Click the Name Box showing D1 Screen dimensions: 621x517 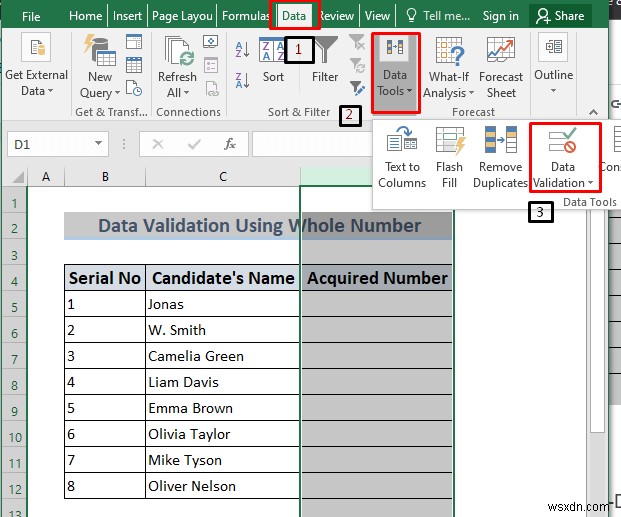tap(51, 144)
